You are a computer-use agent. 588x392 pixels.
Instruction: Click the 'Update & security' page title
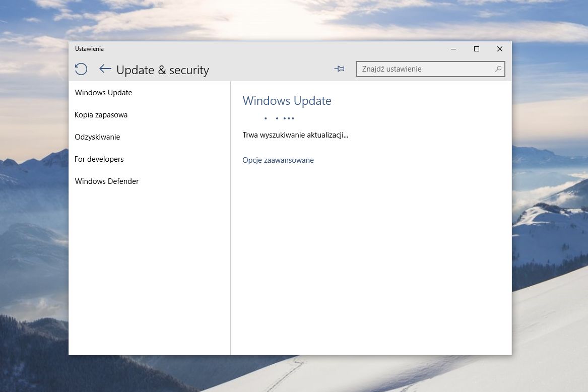[x=163, y=70]
